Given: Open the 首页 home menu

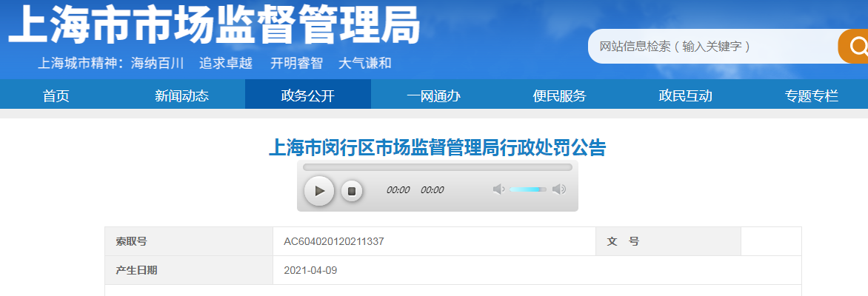Looking at the screenshot, I should click(56, 96).
